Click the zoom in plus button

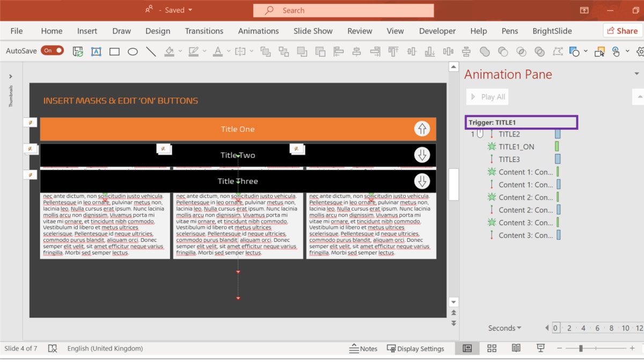click(632, 349)
